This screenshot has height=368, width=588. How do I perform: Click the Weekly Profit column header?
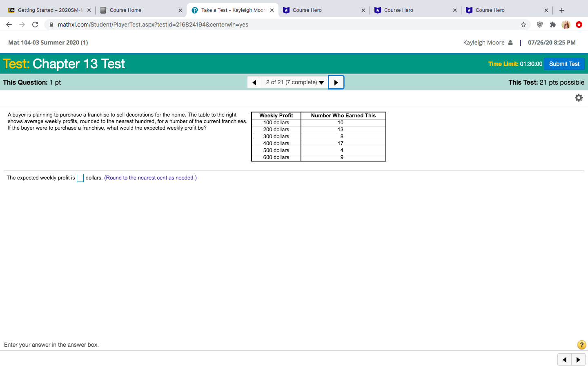click(276, 116)
